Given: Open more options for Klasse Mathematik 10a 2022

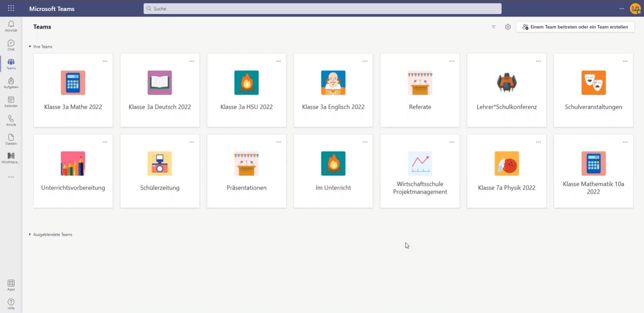Looking at the screenshot, I should (x=625, y=142).
